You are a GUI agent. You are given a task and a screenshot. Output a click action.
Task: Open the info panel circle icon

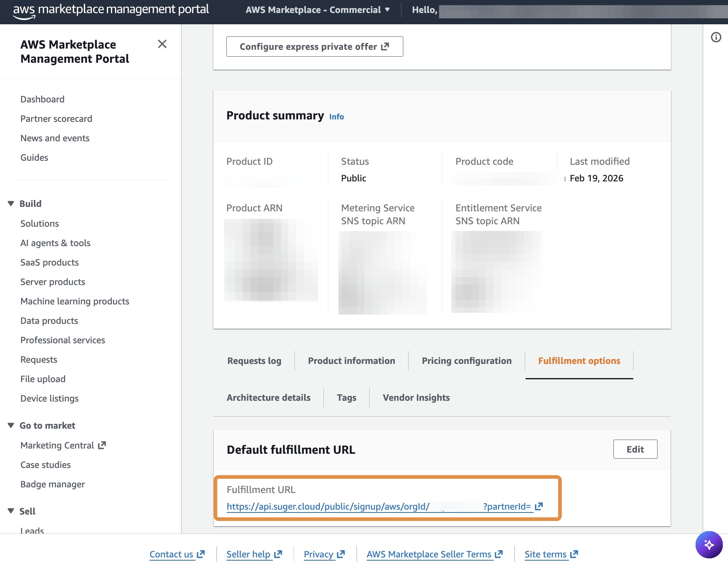coord(716,37)
